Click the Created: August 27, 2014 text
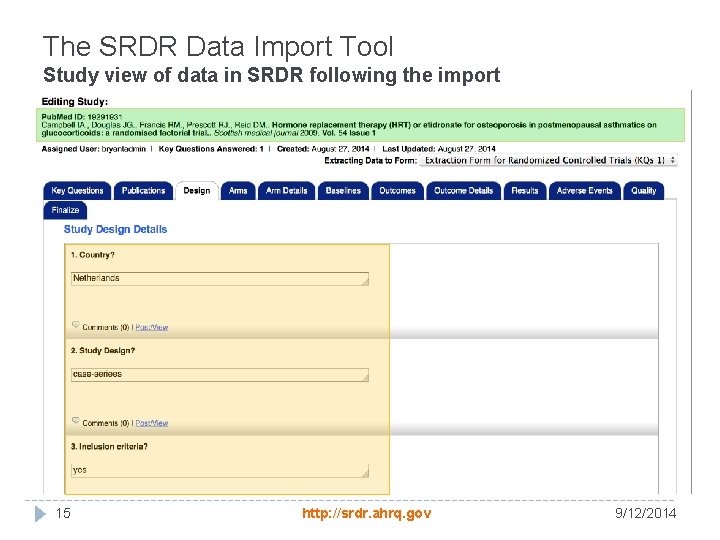Image resolution: width=720 pixels, height=540 pixels. click(323, 149)
